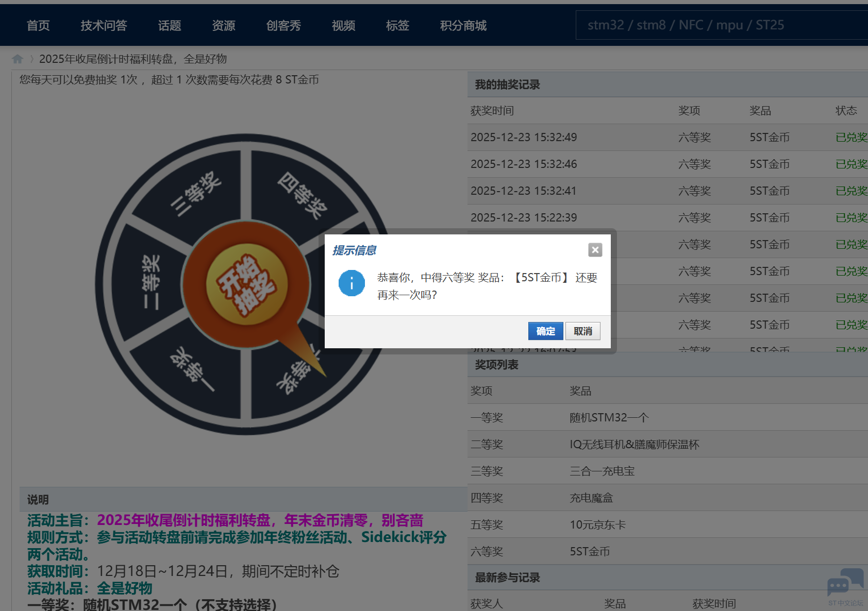Click breadcrumb 2025年收尾倒计时福利转盘，全是好物

[133, 59]
